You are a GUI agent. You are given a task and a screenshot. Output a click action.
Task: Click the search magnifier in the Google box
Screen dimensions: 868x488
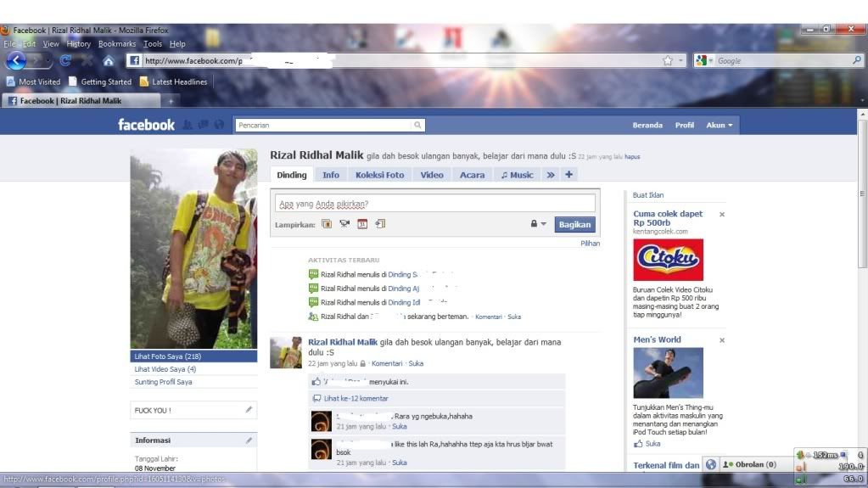click(856, 59)
